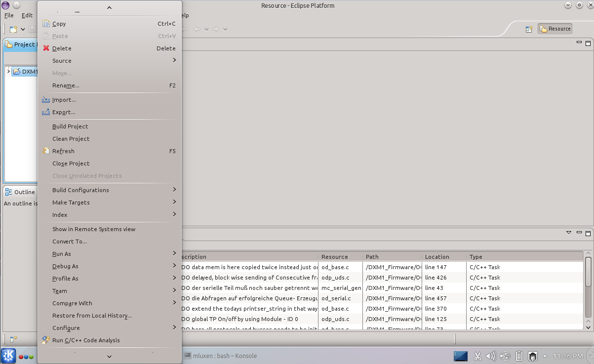The width and height of the screenshot is (594, 364).
Task: Select Run C/C++ Code Analysis
Action: tap(86, 340)
